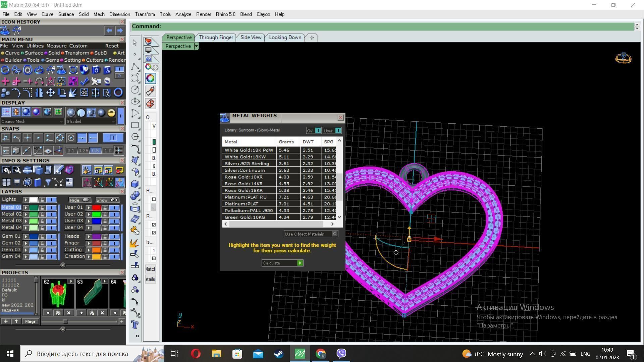The image size is (644, 362).
Task: Choose the polyline tool in side toolbar
Action: (x=135, y=67)
